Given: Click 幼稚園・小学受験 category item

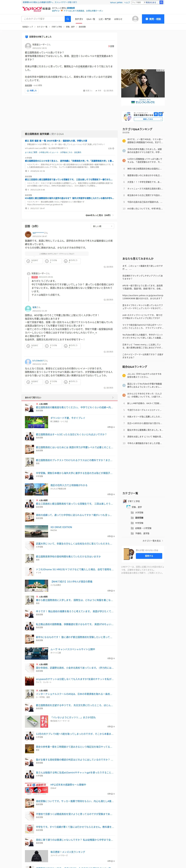Looking at the screenshot, I should tap(143, 528).
